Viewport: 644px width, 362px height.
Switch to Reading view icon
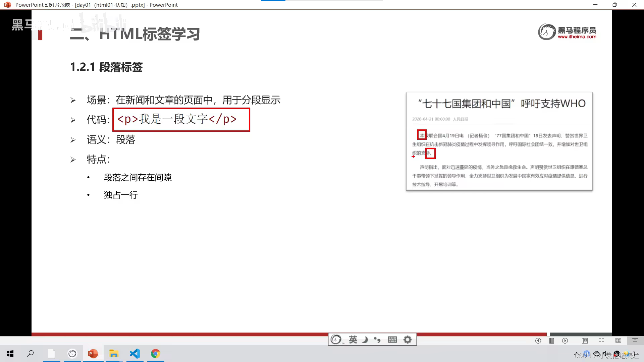[x=618, y=341]
